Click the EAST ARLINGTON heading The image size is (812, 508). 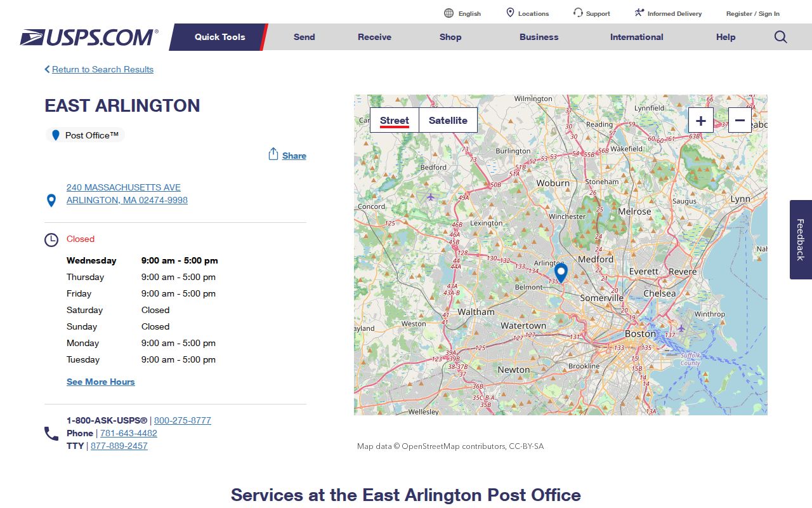(x=122, y=105)
